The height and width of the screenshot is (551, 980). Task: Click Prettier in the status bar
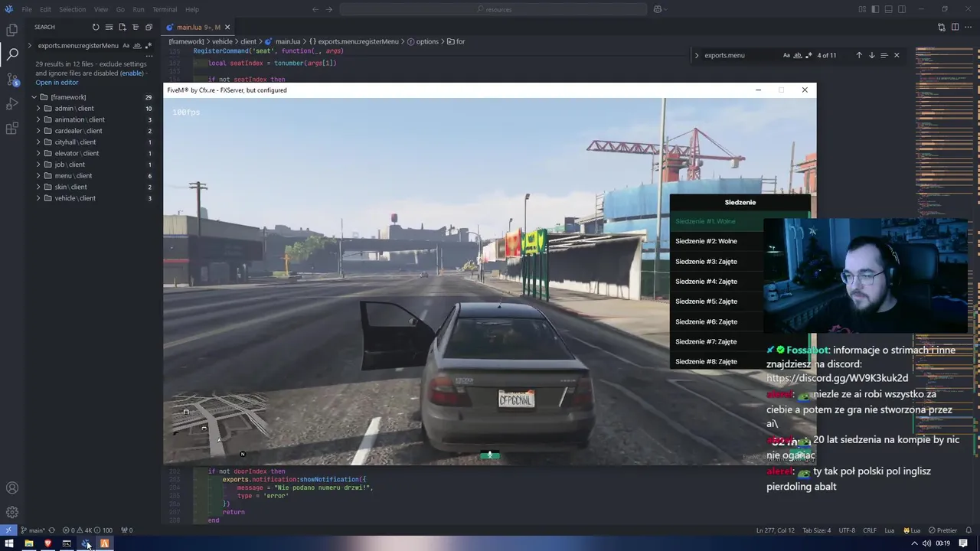point(942,530)
